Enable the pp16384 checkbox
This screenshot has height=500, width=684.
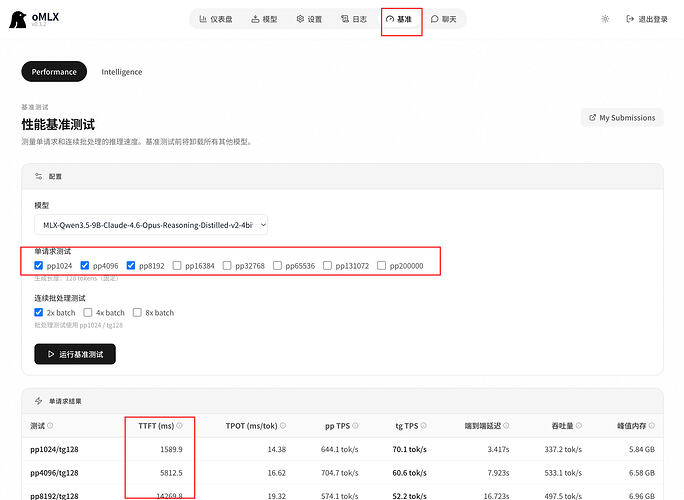click(177, 265)
